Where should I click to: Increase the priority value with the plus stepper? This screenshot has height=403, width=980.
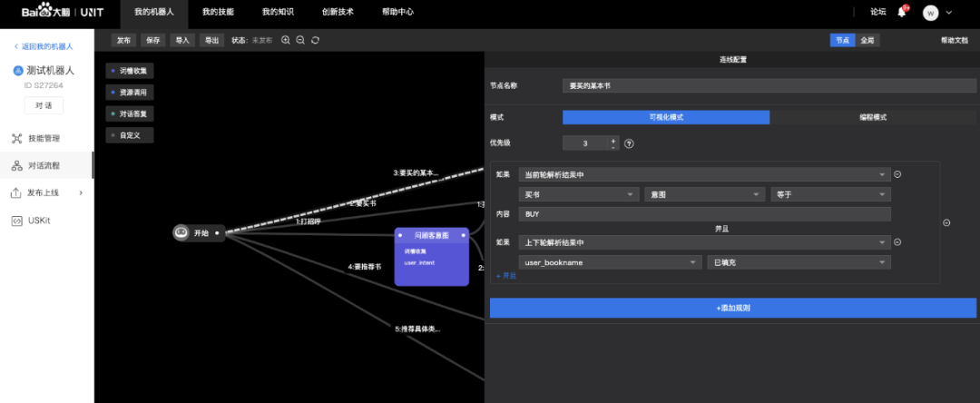pos(613,140)
